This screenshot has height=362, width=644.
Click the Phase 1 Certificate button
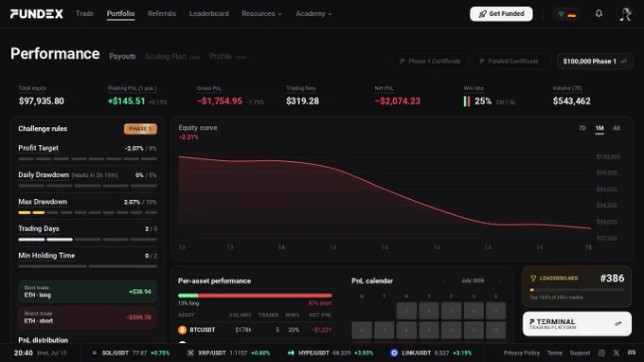tap(430, 62)
